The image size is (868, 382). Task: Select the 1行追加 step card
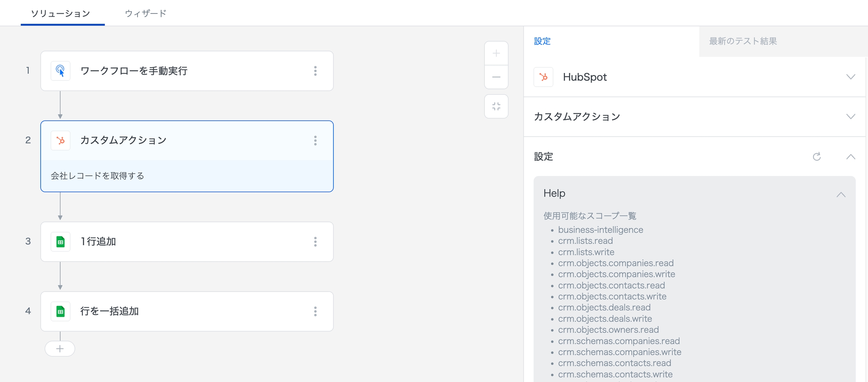pyautogui.click(x=188, y=241)
